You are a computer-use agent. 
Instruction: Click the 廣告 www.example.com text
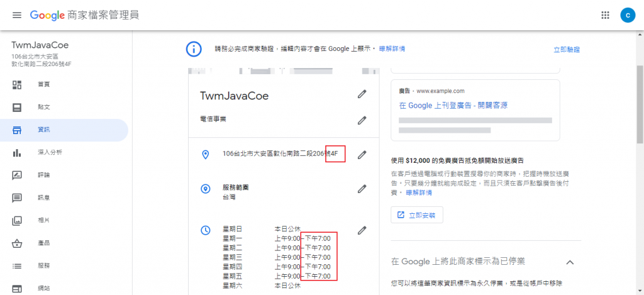[431, 91]
